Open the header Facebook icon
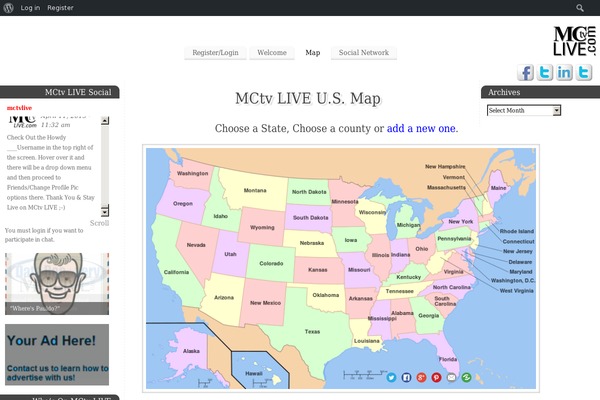Viewport: 600px width, 400px height. (526, 72)
